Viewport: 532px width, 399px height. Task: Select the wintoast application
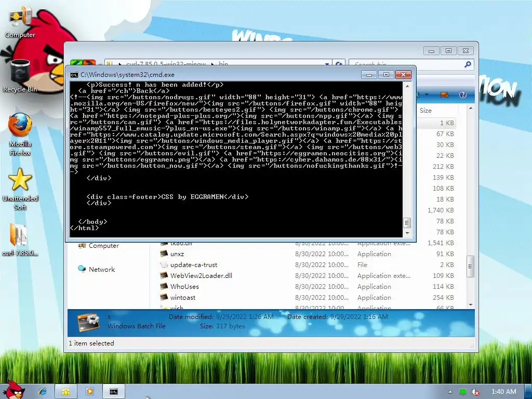183,297
